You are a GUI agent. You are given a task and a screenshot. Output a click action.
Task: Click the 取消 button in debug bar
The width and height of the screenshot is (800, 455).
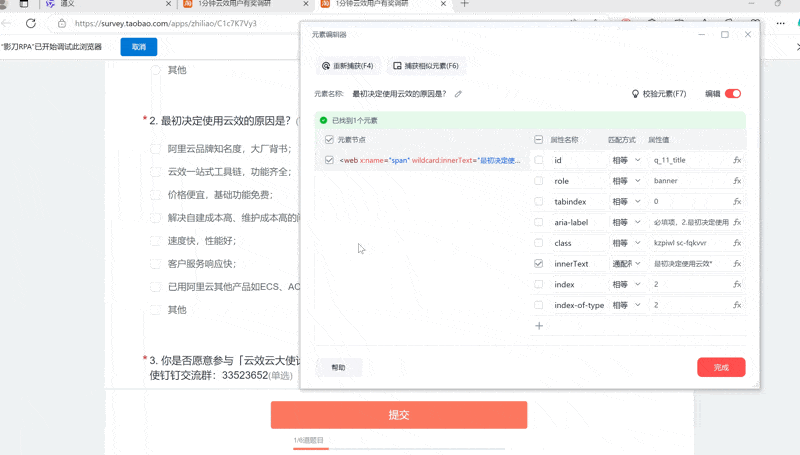click(138, 47)
